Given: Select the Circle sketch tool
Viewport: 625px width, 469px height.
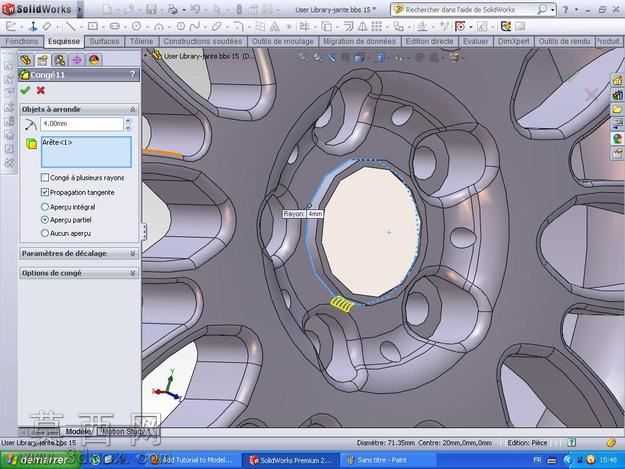Looking at the screenshot, I should click(x=136, y=27).
